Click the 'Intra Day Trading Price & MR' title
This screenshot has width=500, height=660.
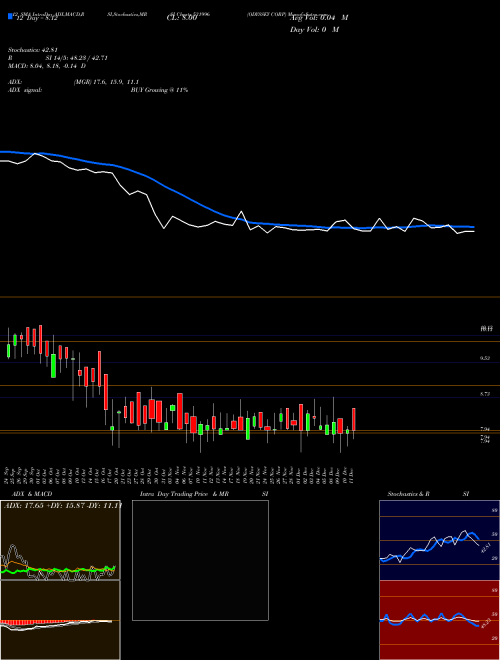[x=184, y=494]
